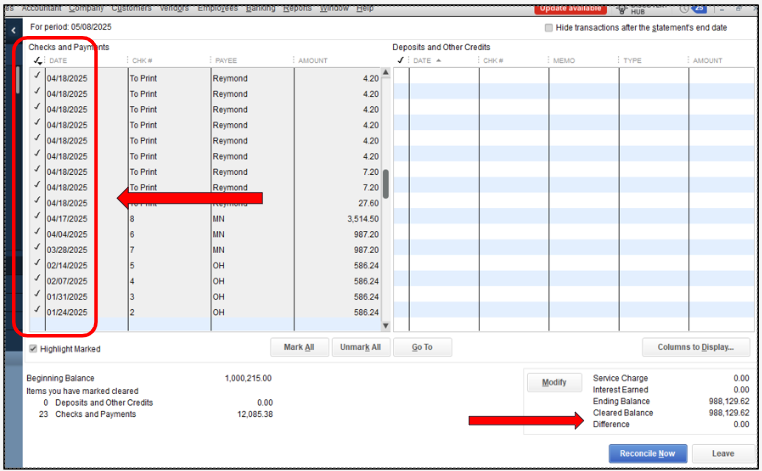Image resolution: width=762 pixels, height=471 pixels.
Task: Open Columns to Display options
Action: (x=696, y=347)
